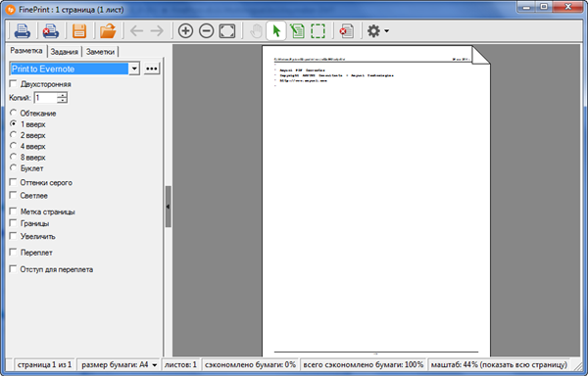
Task: Select the hand pan tool
Action: (256, 30)
